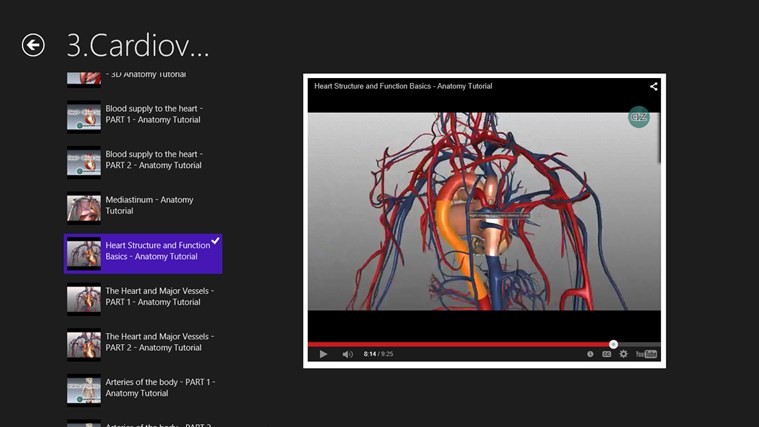Toggle checkmark on Heart Structure and Function Basics
Screen dimensions: 759x427
(215, 241)
